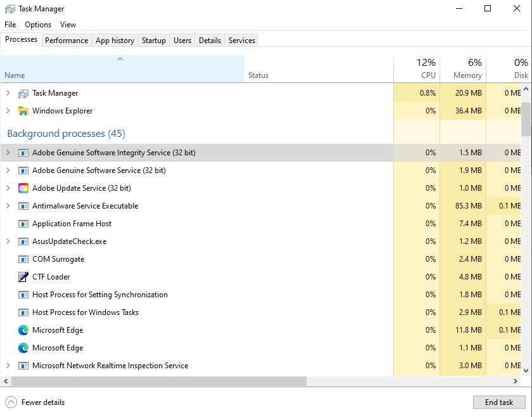Click the Windows Explorer folder icon
Screen dimensions: 532x417
click(x=23, y=110)
